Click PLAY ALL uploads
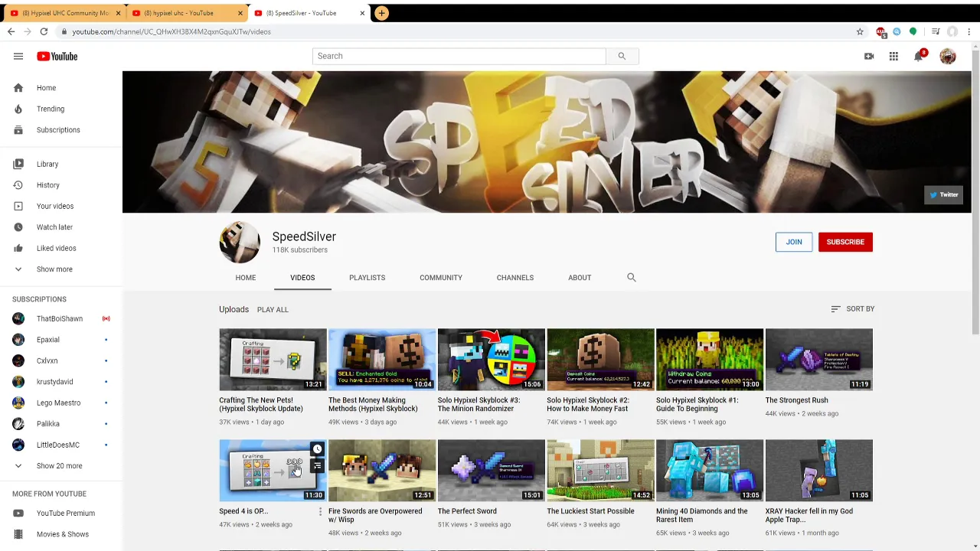The image size is (980, 551). (273, 310)
